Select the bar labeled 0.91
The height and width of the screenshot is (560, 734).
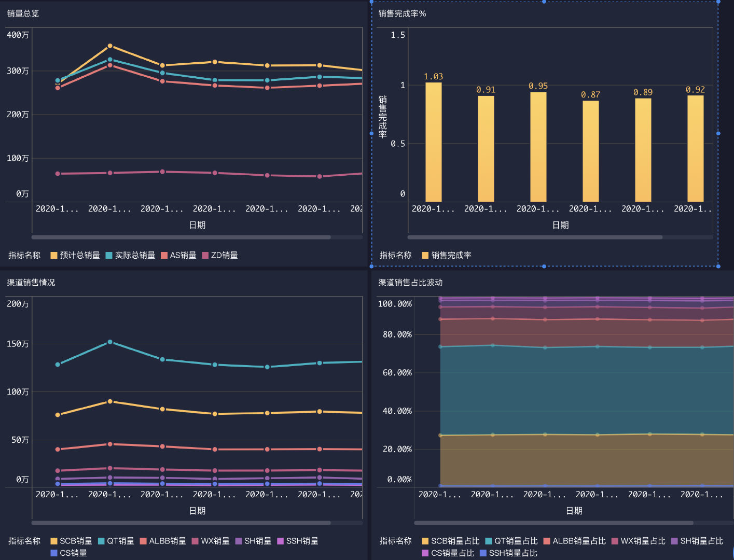pyautogui.click(x=486, y=149)
